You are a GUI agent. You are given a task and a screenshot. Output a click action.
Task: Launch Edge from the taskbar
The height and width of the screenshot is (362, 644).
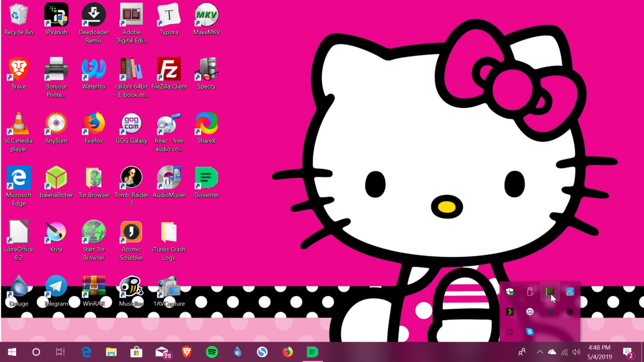(x=86, y=352)
